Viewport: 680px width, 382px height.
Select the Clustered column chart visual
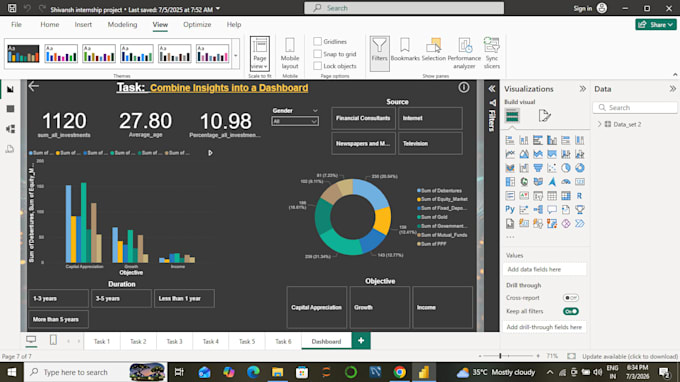pyautogui.click(x=552, y=140)
